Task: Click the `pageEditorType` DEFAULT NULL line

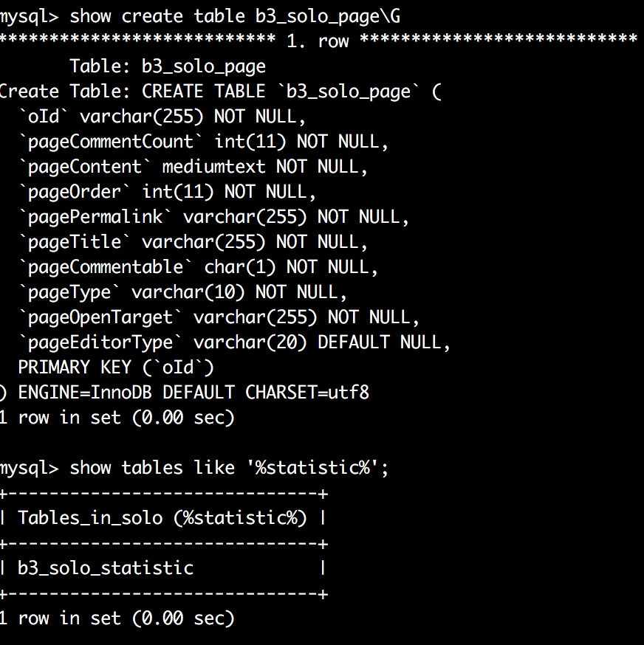Action: click(x=235, y=342)
